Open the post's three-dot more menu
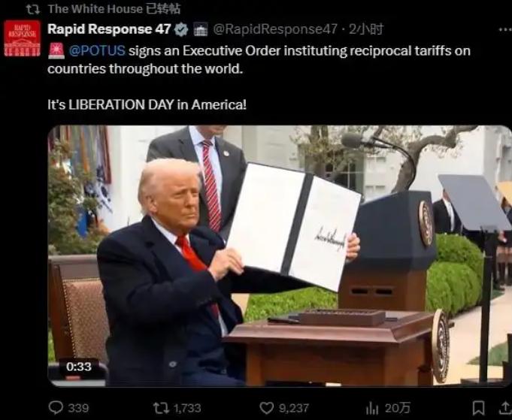The height and width of the screenshot is (420, 512). tap(505, 30)
